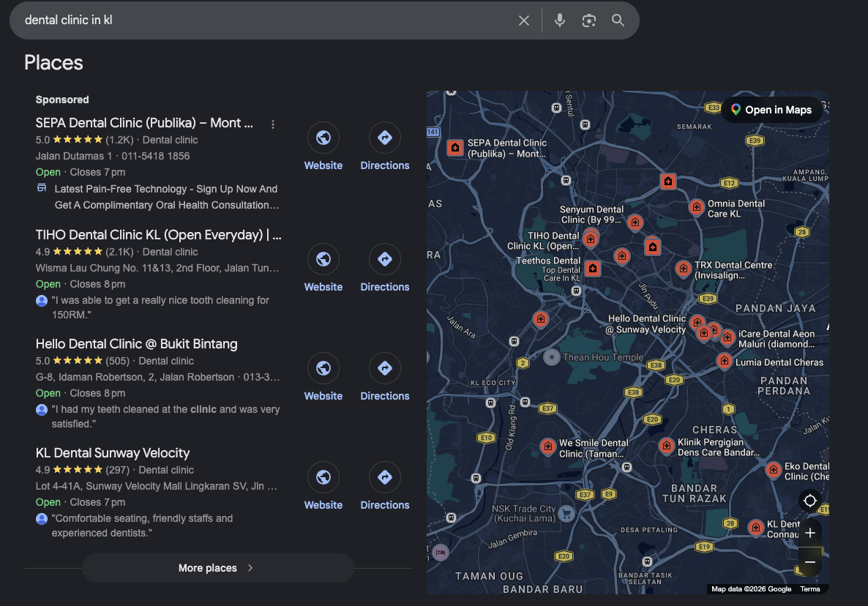
Task: Expand the More places button
Action: click(x=217, y=568)
